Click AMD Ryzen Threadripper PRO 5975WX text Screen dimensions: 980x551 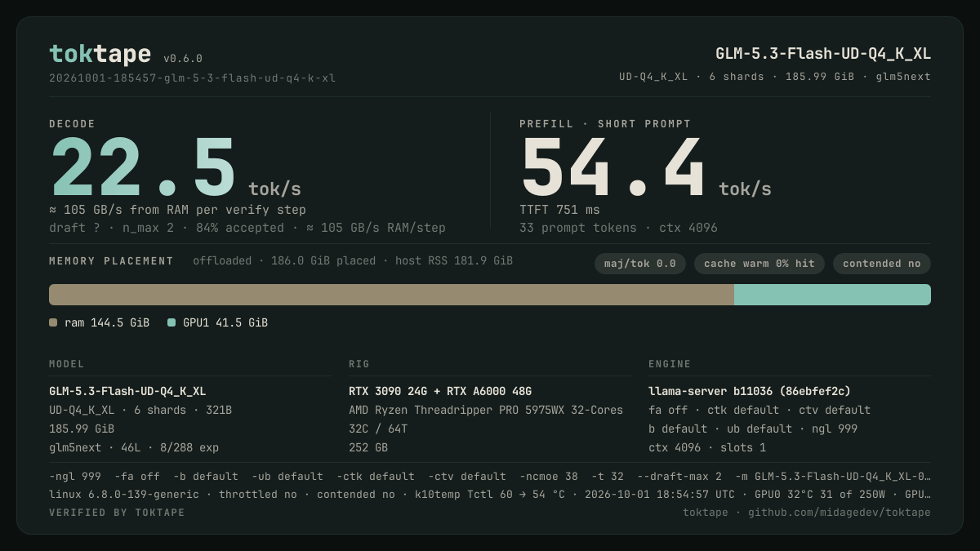coord(486,410)
